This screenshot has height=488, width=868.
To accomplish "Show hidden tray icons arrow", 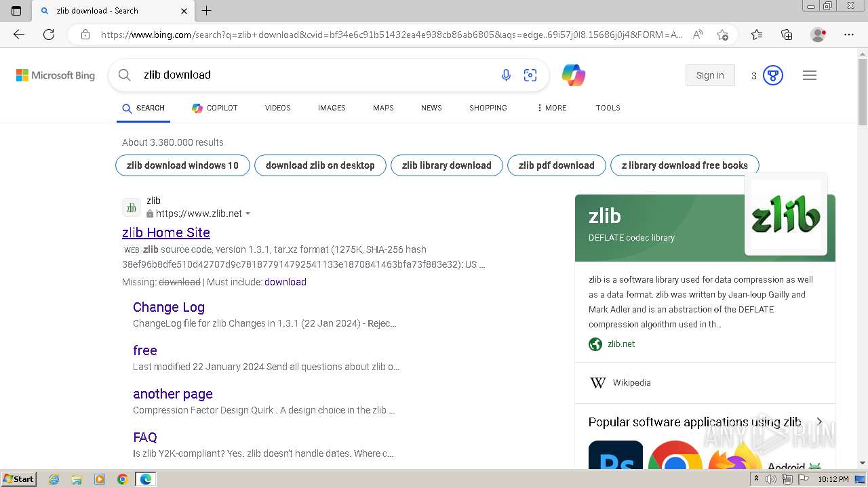I will click(757, 479).
